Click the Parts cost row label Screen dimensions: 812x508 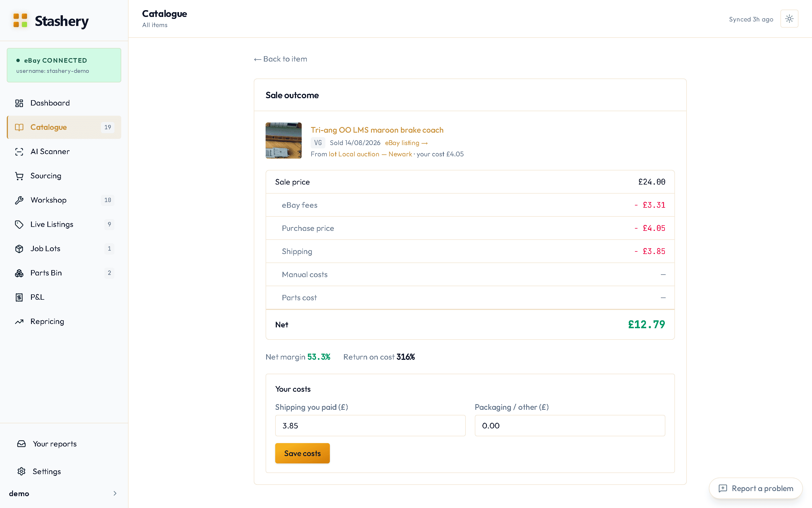click(299, 298)
